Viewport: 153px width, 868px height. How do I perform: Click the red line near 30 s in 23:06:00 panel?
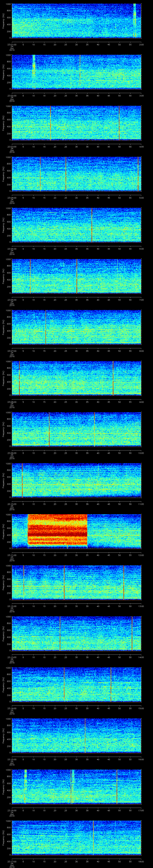77,276
